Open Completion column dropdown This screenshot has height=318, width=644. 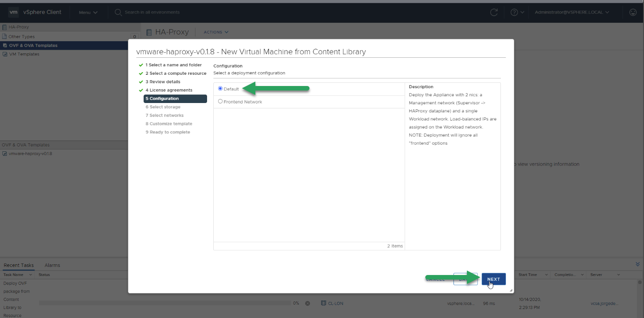[x=582, y=275]
